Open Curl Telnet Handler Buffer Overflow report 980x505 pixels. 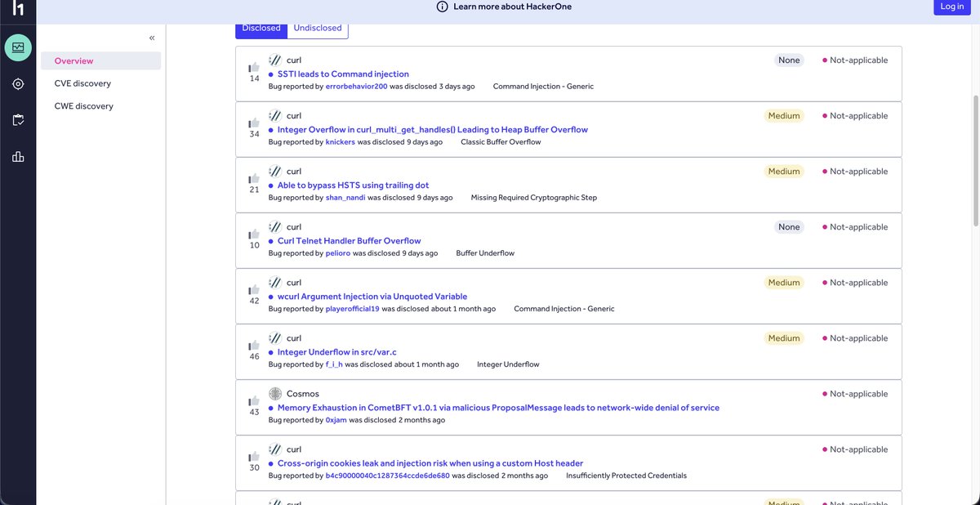pos(350,241)
